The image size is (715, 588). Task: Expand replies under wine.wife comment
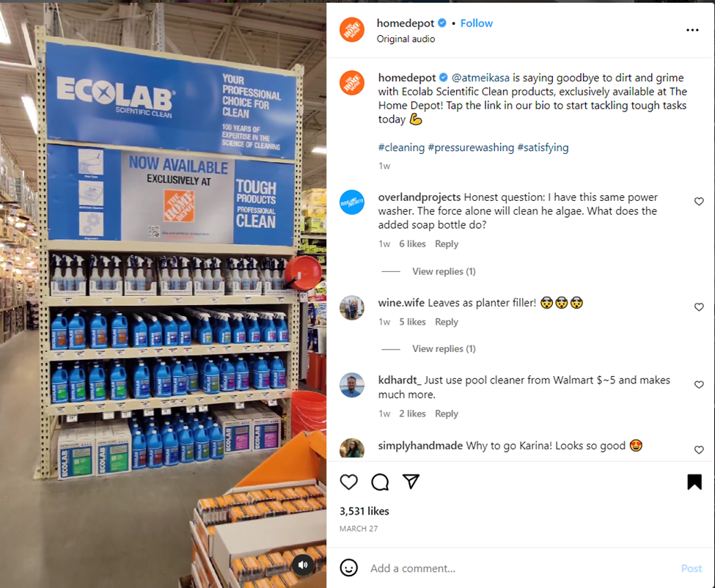click(x=444, y=349)
